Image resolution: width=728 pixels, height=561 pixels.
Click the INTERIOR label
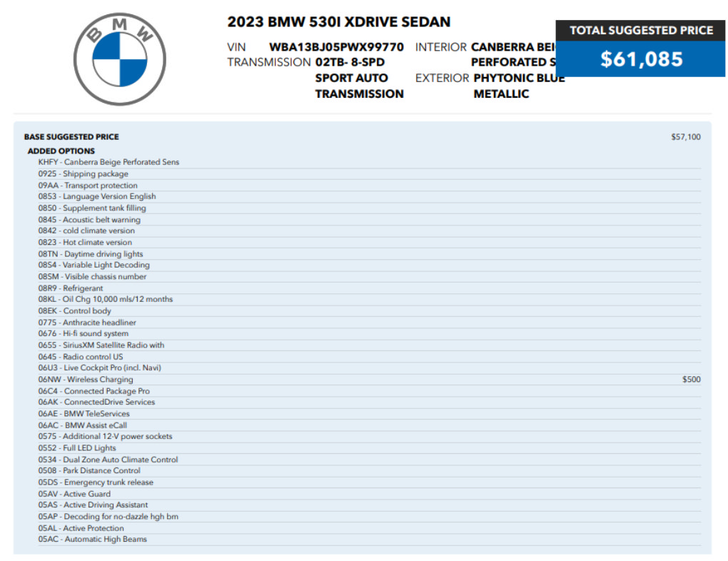coord(440,47)
